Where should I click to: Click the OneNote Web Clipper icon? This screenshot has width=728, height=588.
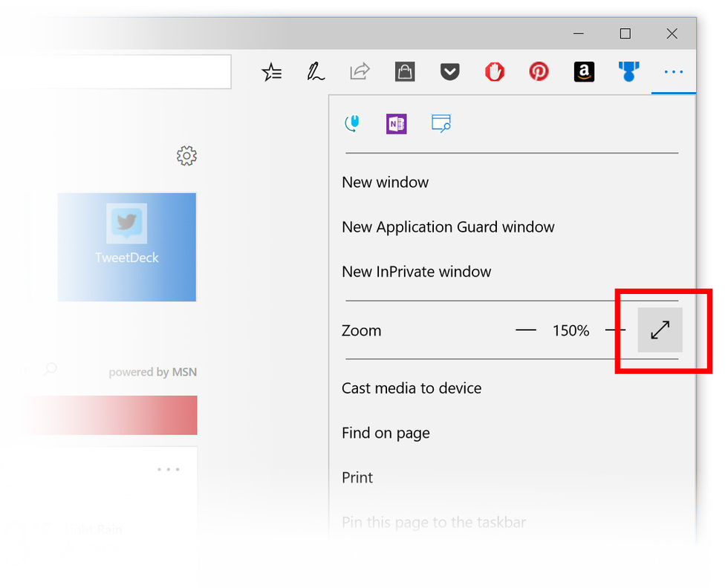click(396, 124)
